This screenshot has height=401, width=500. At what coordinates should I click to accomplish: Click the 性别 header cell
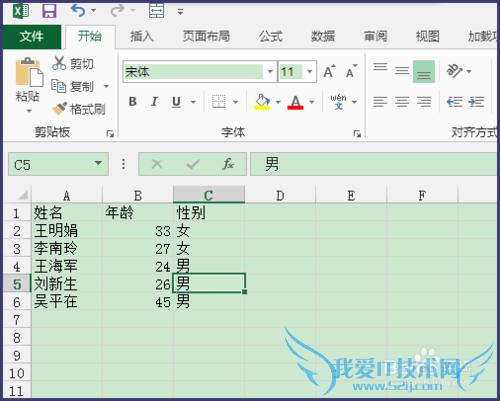click(x=209, y=213)
